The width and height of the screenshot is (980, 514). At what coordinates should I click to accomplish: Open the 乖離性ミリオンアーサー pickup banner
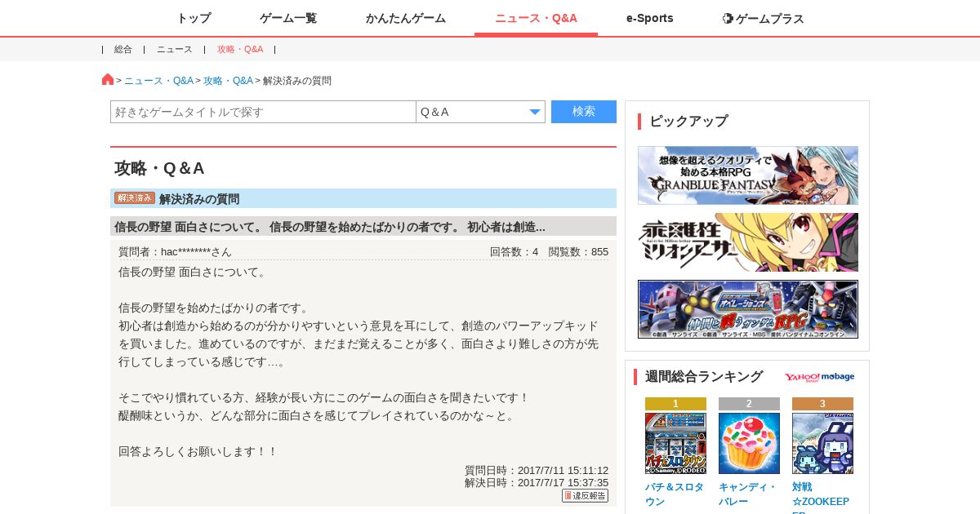coord(748,242)
